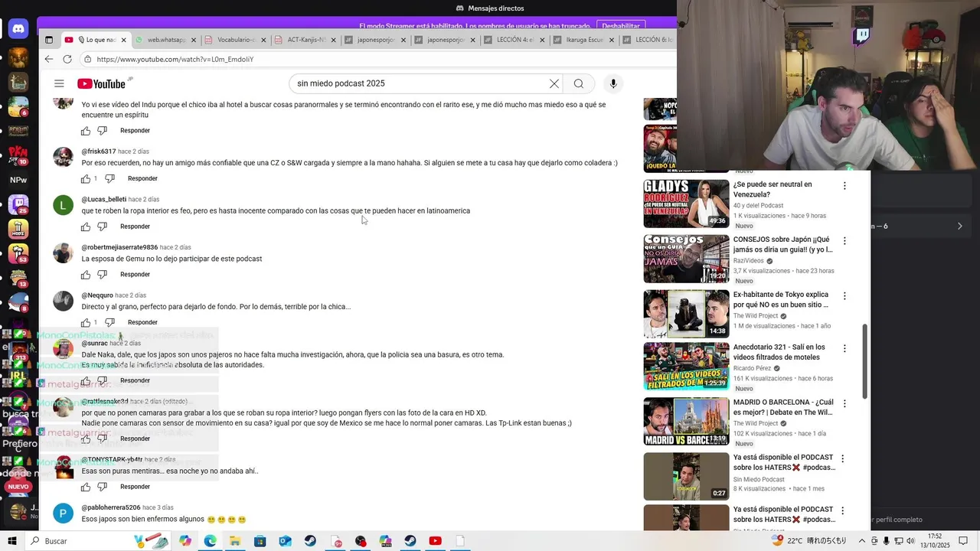Switch to the LECCIÓN 4 browser tab

[x=515, y=40]
